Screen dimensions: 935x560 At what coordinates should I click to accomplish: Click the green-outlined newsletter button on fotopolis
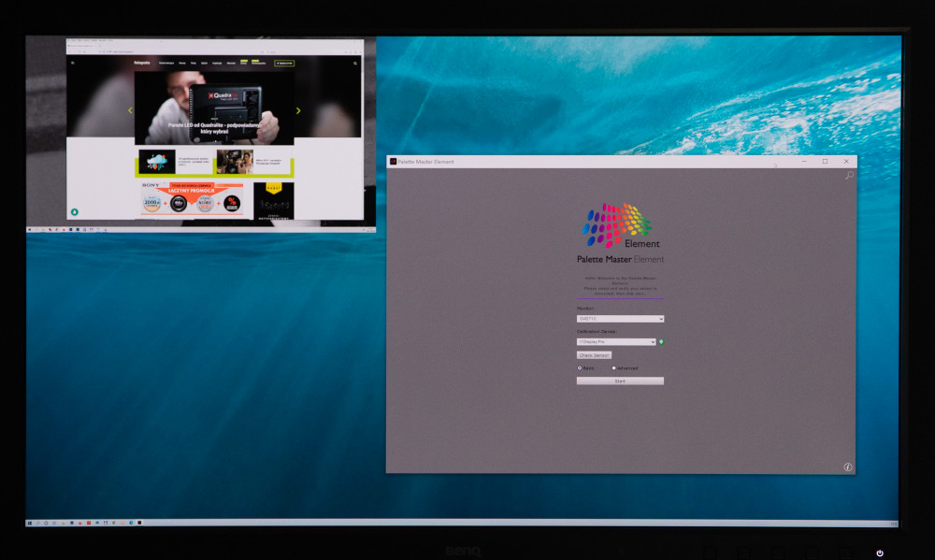point(284,64)
